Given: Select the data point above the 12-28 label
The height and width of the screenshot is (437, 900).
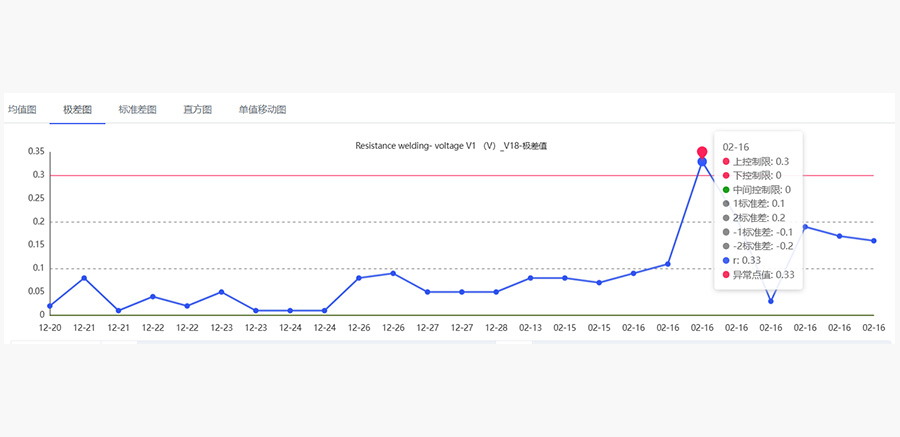Looking at the screenshot, I should pyautogui.click(x=496, y=292).
